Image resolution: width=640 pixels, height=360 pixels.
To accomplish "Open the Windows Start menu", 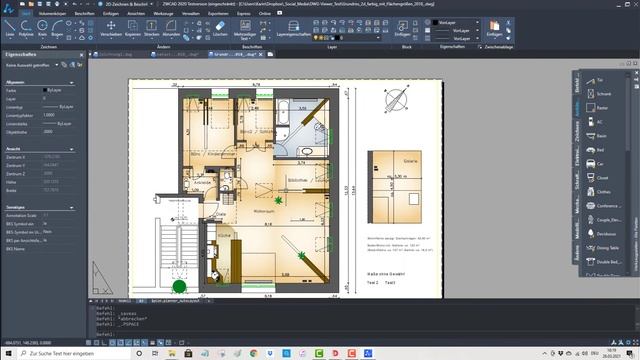I will coord(8,353).
